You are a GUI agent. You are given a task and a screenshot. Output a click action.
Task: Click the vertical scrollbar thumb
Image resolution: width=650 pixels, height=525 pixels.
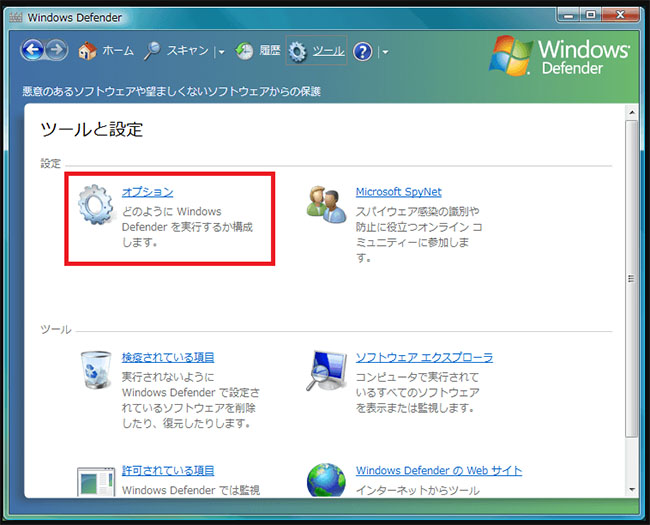point(632,278)
